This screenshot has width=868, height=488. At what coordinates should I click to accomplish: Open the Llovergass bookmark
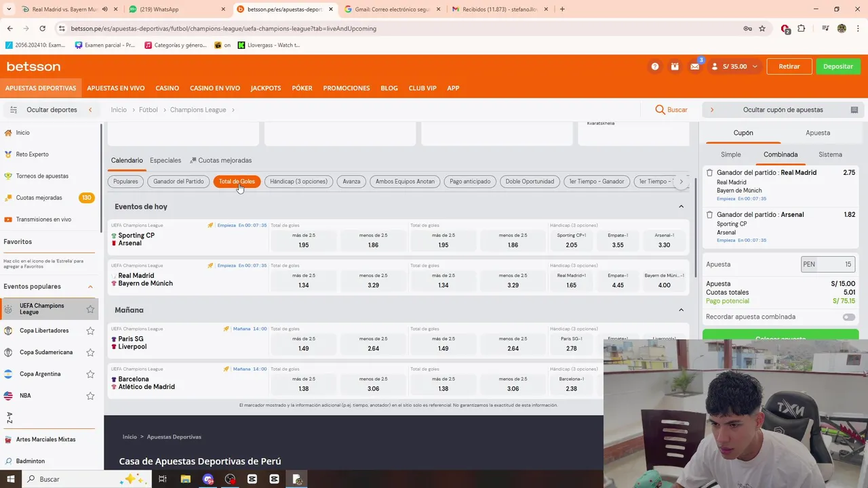pyautogui.click(x=269, y=45)
